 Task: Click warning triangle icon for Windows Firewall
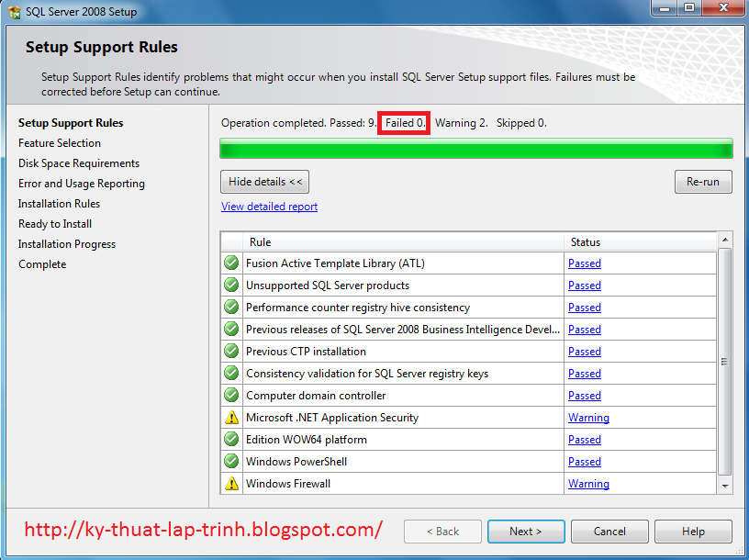click(231, 483)
